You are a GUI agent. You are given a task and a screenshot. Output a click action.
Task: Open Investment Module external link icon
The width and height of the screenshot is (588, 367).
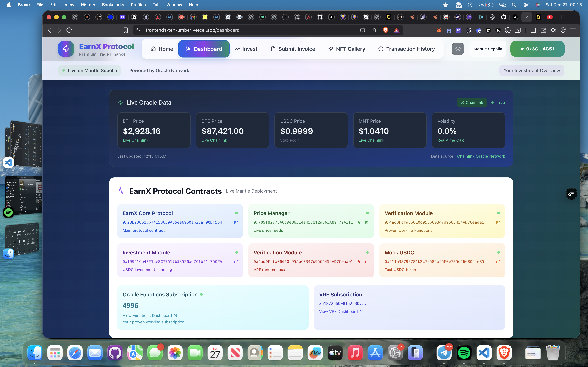point(236,262)
